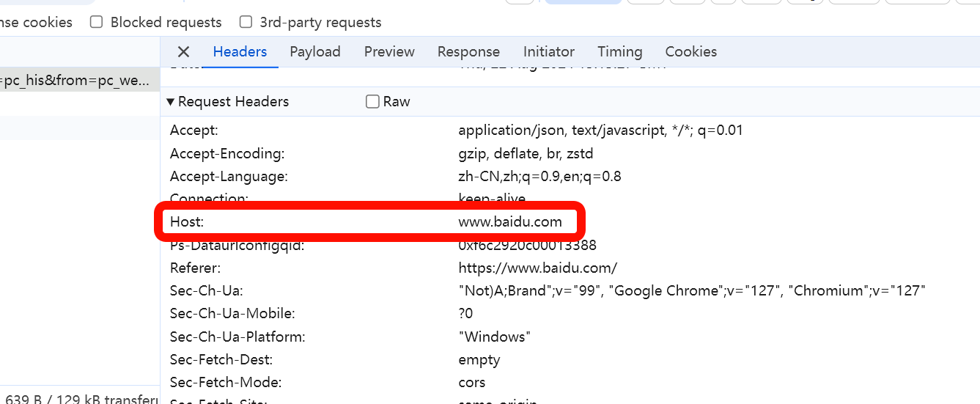Click the Referer header name
The width and height of the screenshot is (980, 404).
pyautogui.click(x=195, y=268)
